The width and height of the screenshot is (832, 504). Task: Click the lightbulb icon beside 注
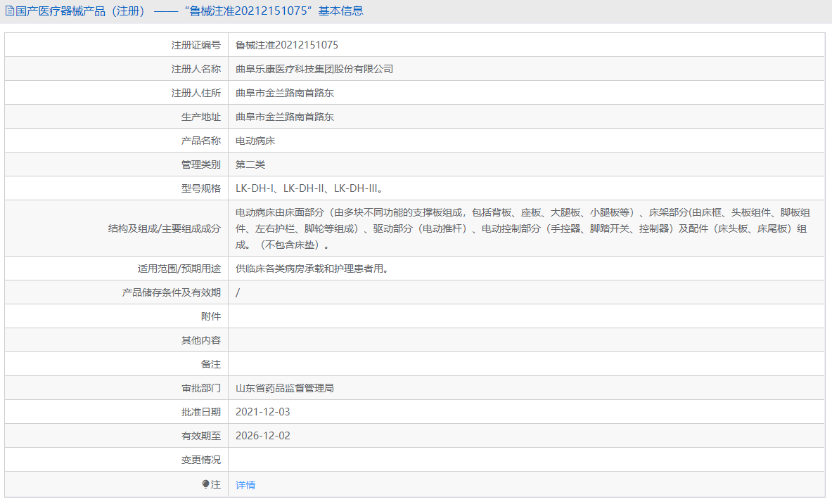tap(206, 484)
